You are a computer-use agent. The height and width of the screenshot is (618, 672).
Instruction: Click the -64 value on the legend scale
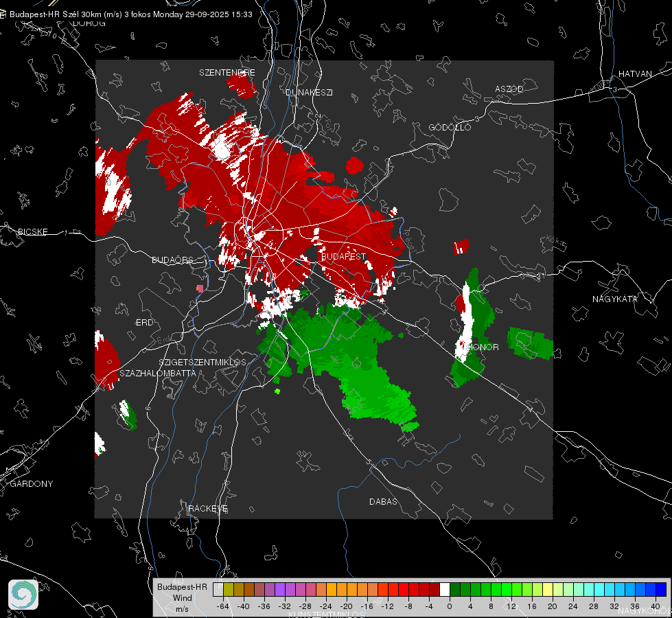pos(222,606)
